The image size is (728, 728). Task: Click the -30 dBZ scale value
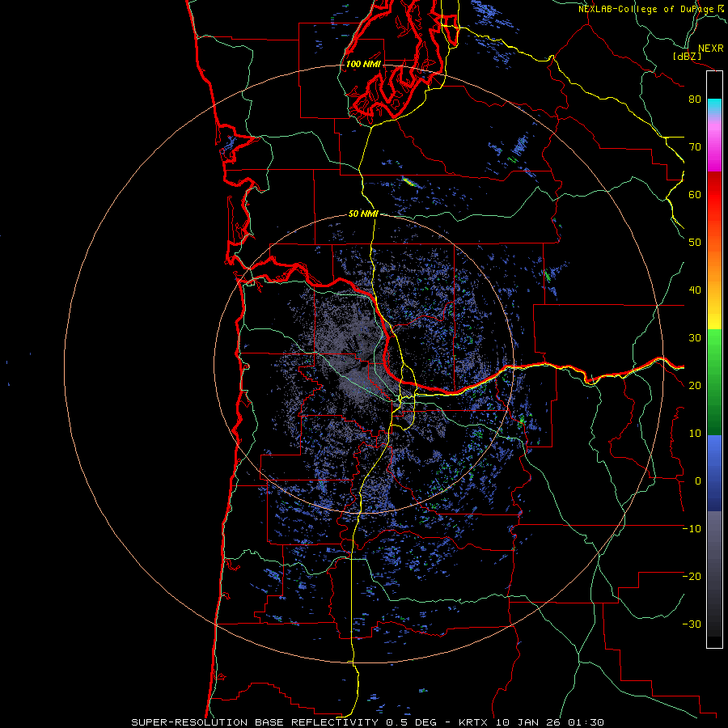click(692, 624)
